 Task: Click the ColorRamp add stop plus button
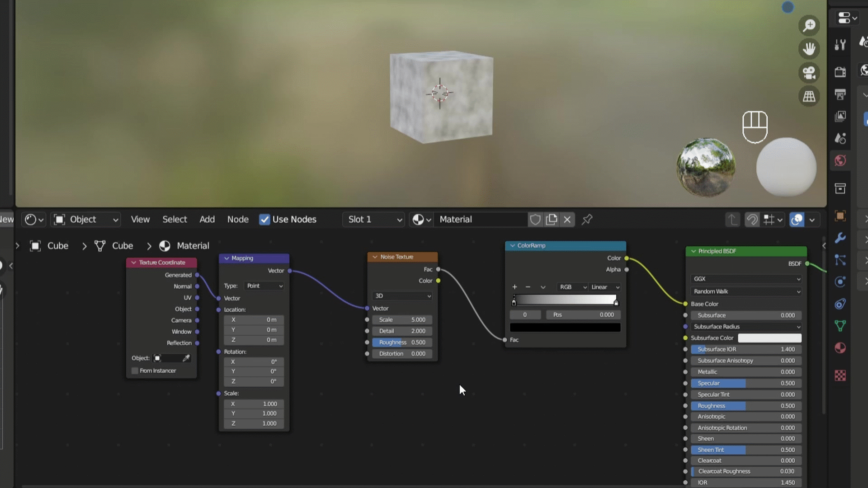click(x=514, y=287)
